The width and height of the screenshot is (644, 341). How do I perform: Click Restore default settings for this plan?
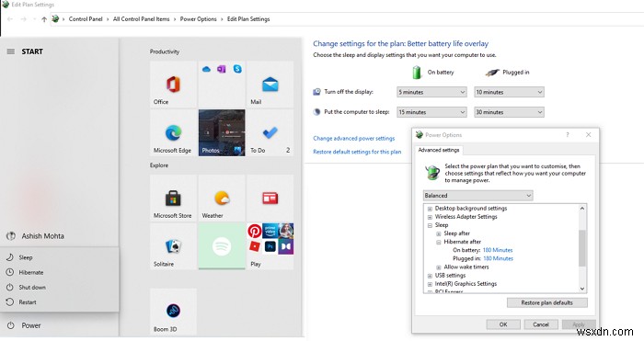coord(357,152)
